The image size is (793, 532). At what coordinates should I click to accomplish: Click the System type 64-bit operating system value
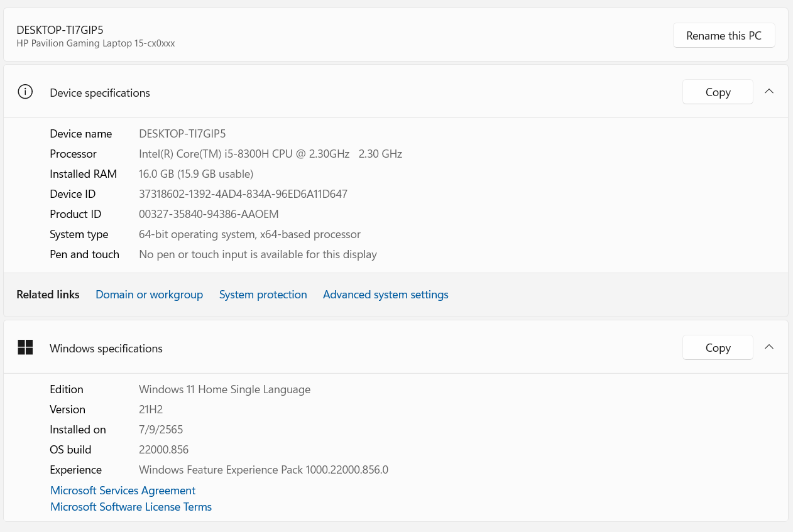click(x=249, y=234)
